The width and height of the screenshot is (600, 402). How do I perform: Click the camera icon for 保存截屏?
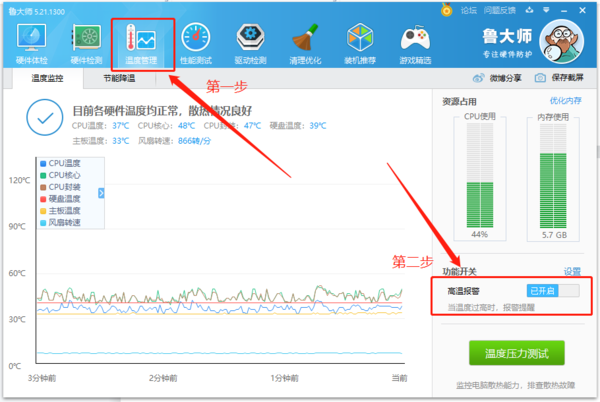pyautogui.click(x=540, y=78)
